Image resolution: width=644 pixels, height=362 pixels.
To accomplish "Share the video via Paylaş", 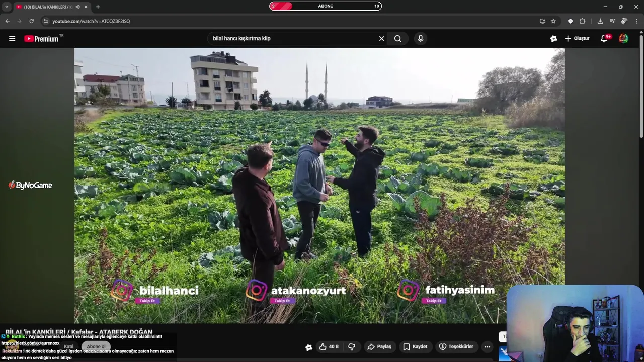I will click(379, 347).
